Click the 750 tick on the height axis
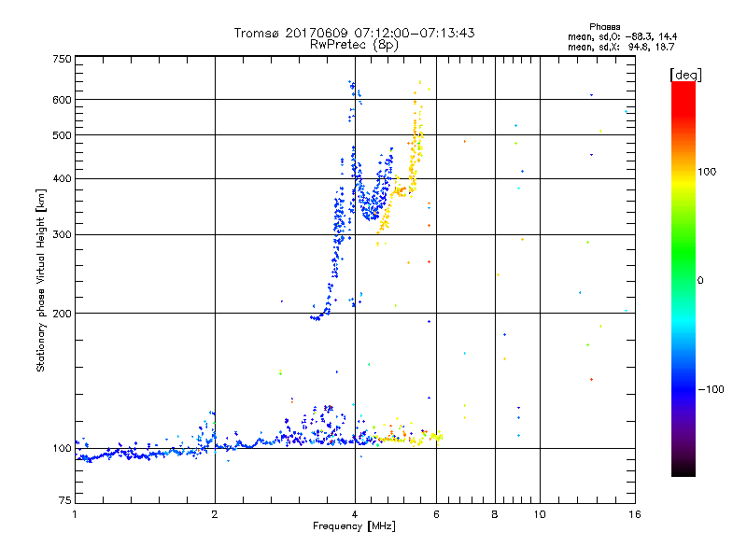Viewport: 747px width, 560px height. (62, 60)
